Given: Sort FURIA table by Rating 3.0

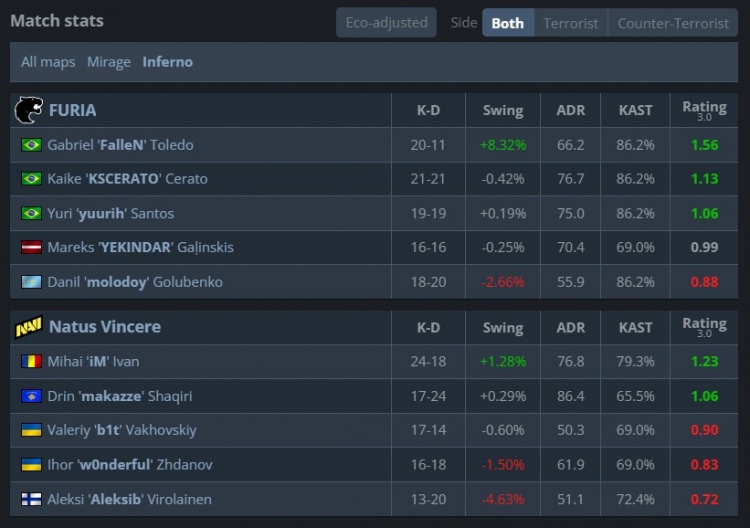Looking at the screenshot, I should 704,110.
